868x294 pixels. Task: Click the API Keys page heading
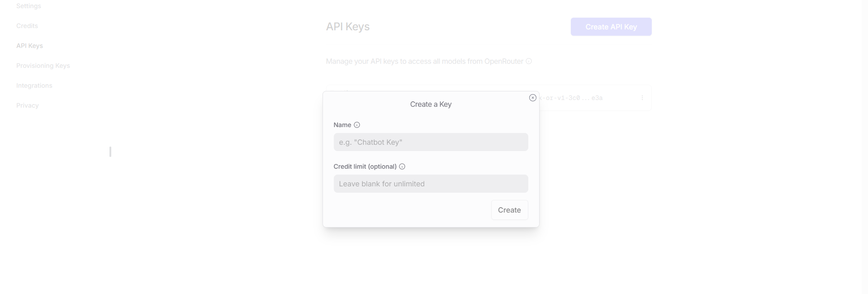[348, 27]
